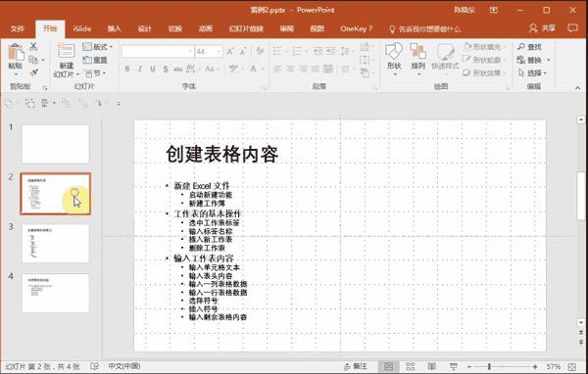Switch to Normal view in status bar

[388, 366]
